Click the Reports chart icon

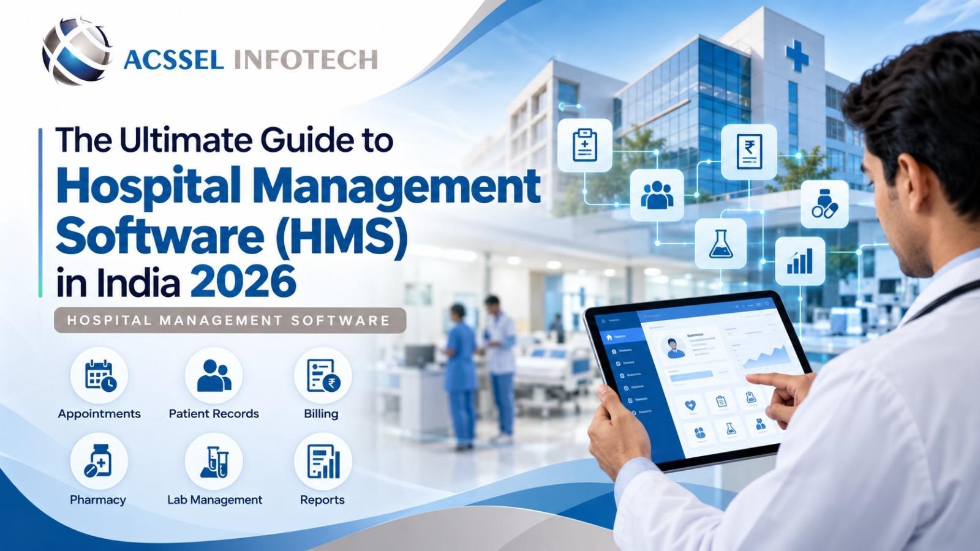coord(322,462)
